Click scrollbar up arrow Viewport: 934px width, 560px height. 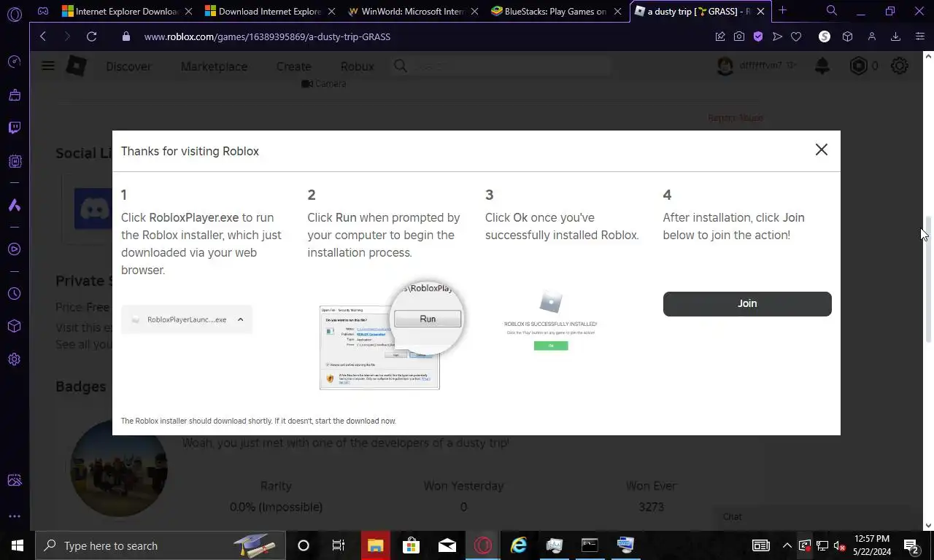tap(928, 55)
